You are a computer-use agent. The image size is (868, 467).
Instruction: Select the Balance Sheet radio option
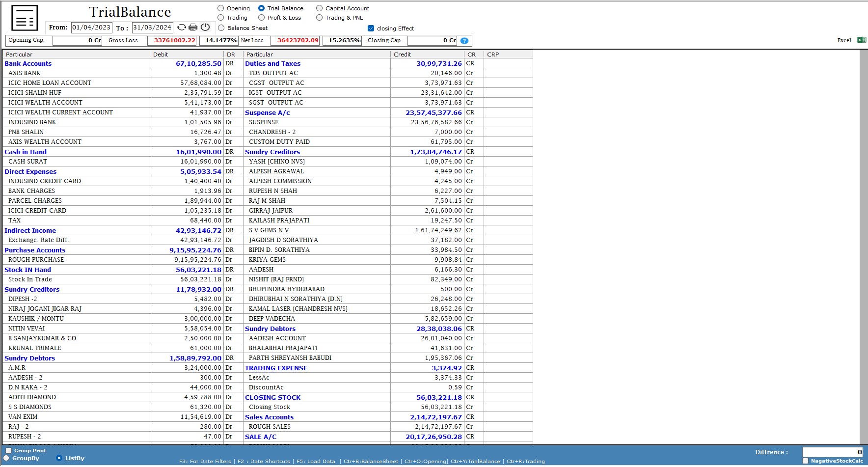click(221, 28)
